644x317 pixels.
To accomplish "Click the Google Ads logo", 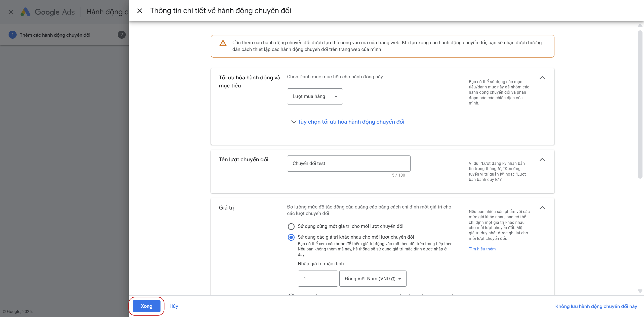I will click(25, 12).
